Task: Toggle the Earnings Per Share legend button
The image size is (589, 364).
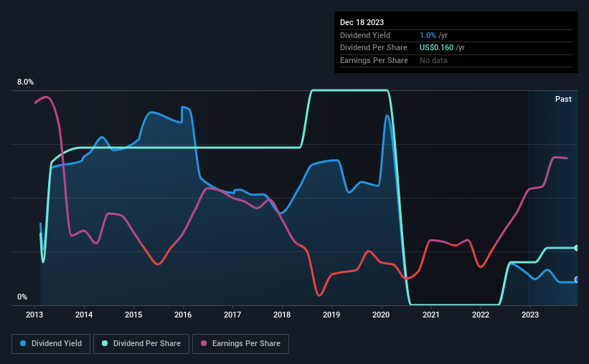Action: click(240, 344)
